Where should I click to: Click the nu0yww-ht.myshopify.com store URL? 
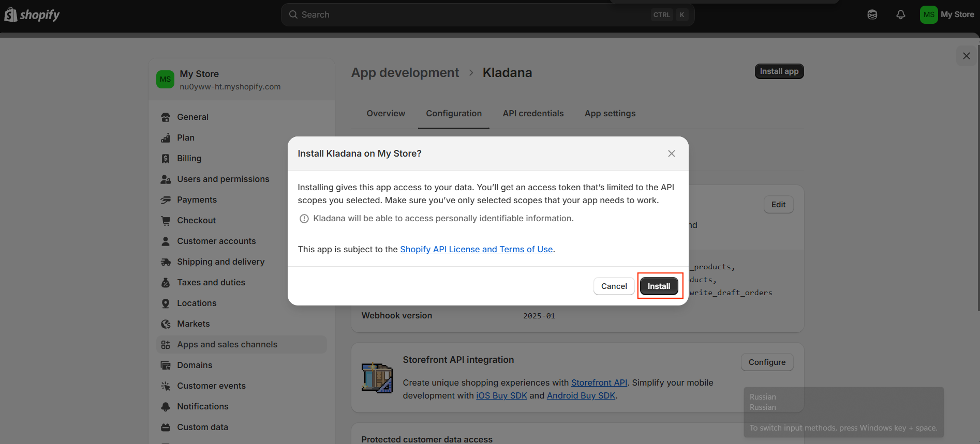coord(230,87)
